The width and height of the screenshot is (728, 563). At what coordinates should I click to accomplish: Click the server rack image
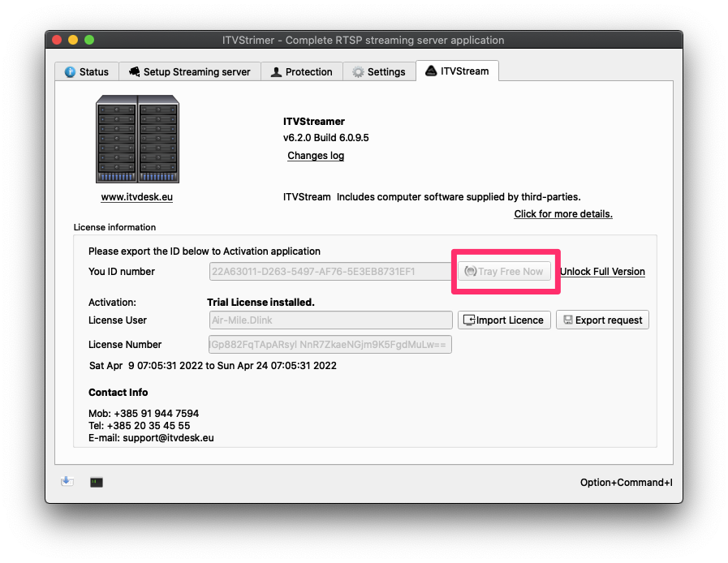click(x=137, y=139)
